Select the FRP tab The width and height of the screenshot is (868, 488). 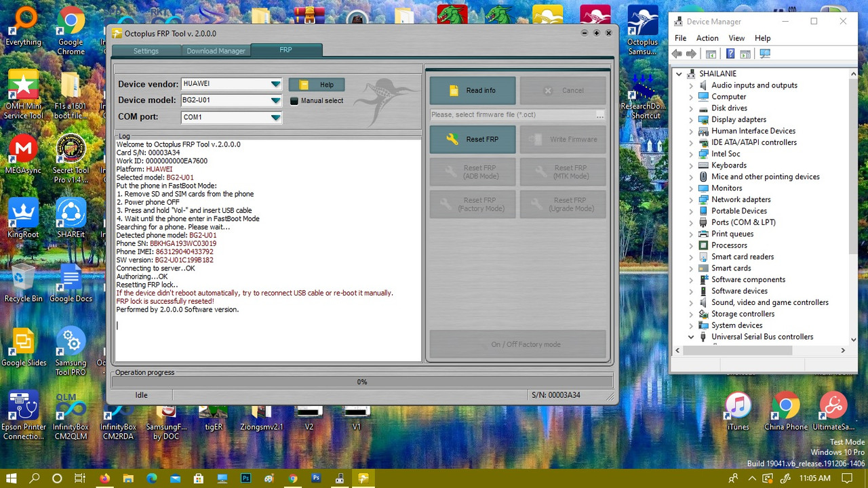pos(286,50)
